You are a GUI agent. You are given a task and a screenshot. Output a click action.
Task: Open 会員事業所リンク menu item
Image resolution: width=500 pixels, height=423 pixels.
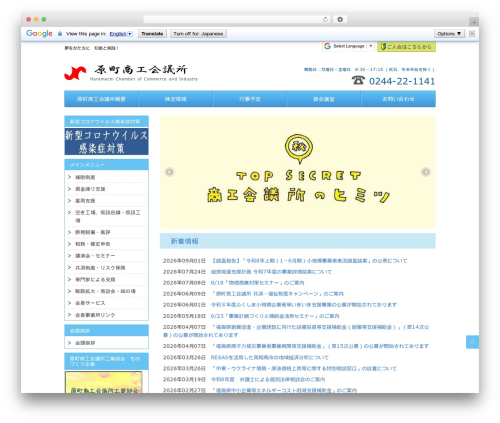coord(95,315)
